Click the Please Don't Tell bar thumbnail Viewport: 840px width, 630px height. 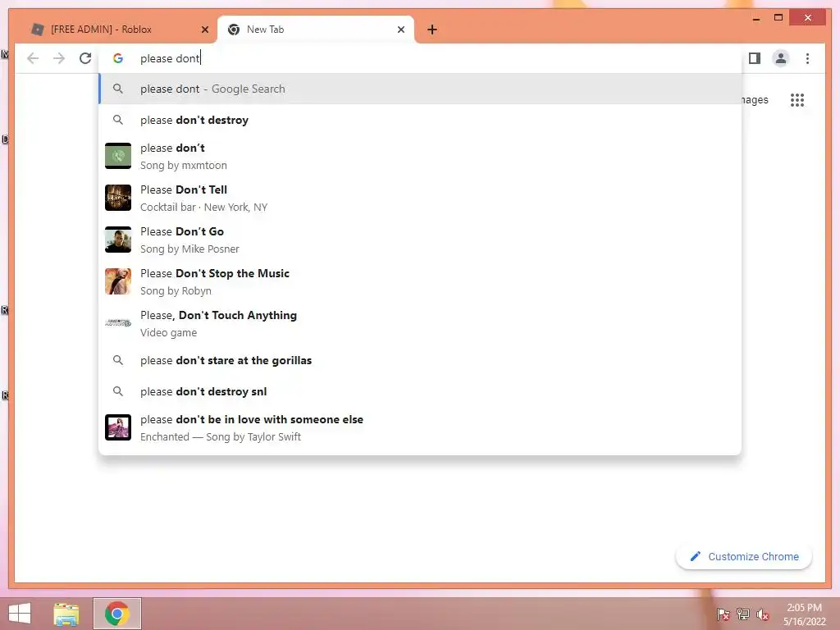(x=118, y=198)
